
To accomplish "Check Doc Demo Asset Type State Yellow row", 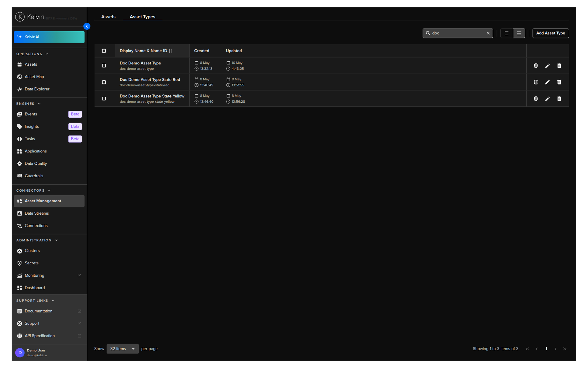I will click(104, 99).
